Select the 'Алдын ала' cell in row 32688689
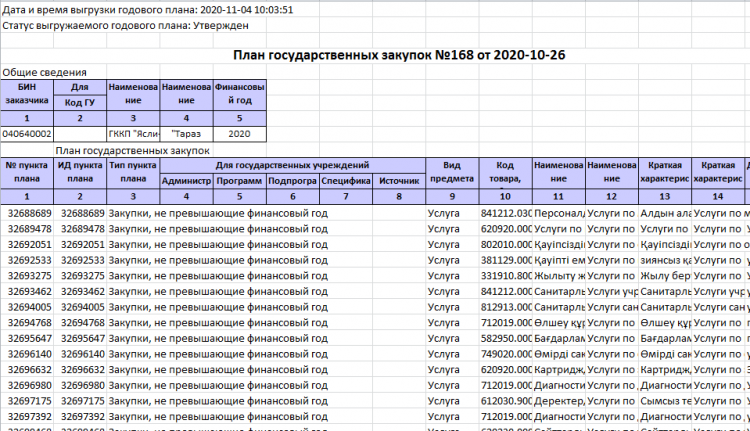This screenshot has height=431, width=750. [665, 213]
